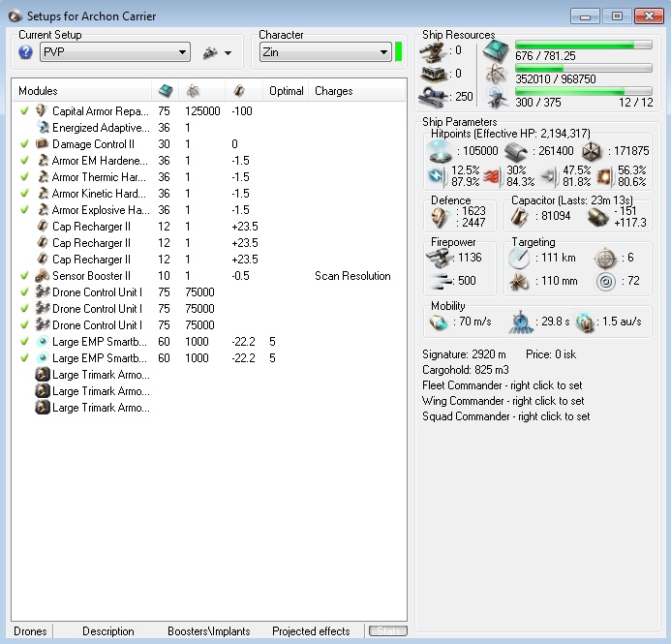The image size is (671, 644).
Task: Click the capacitor column header icon
Action: tap(239, 91)
